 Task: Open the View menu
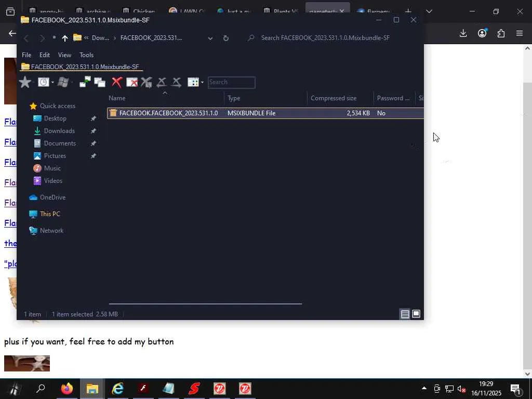tap(64, 55)
